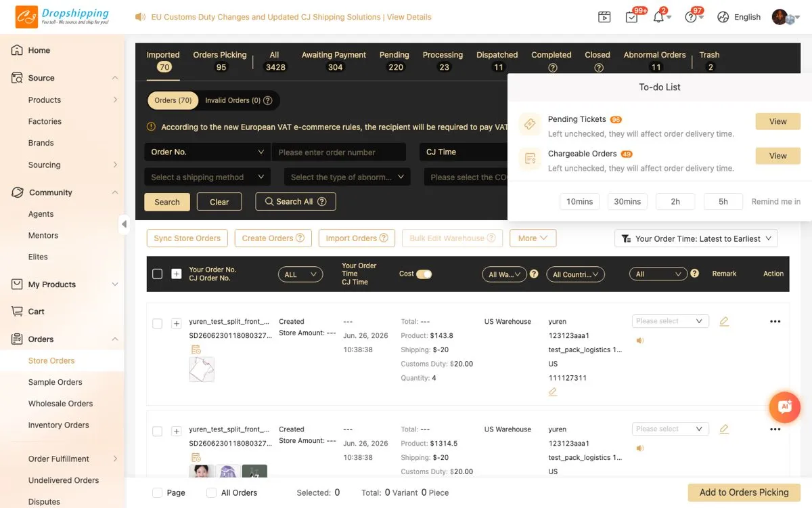Select the 30mins remind option
The width and height of the screenshot is (812, 508).
(x=627, y=201)
